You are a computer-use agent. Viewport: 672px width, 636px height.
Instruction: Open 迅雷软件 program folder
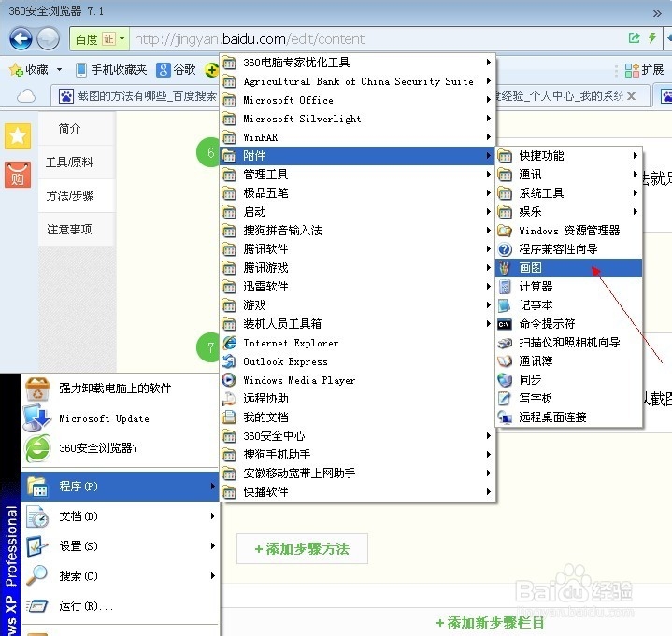(x=357, y=287)
